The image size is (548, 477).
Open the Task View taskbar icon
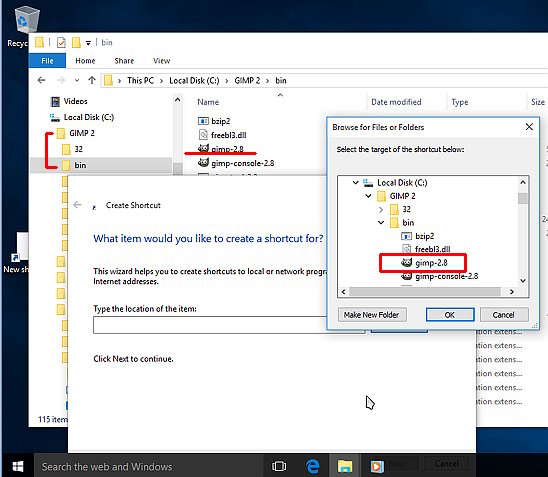pyautogui.click(x=279, y=466)
